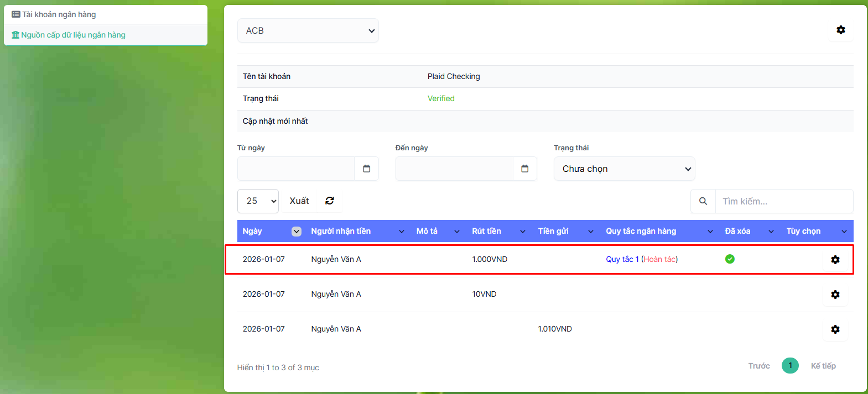Click the refresh icon next to Xuất
Viewport: 868px width, 394px height.
pyautogui.click(x=330, y=201)
